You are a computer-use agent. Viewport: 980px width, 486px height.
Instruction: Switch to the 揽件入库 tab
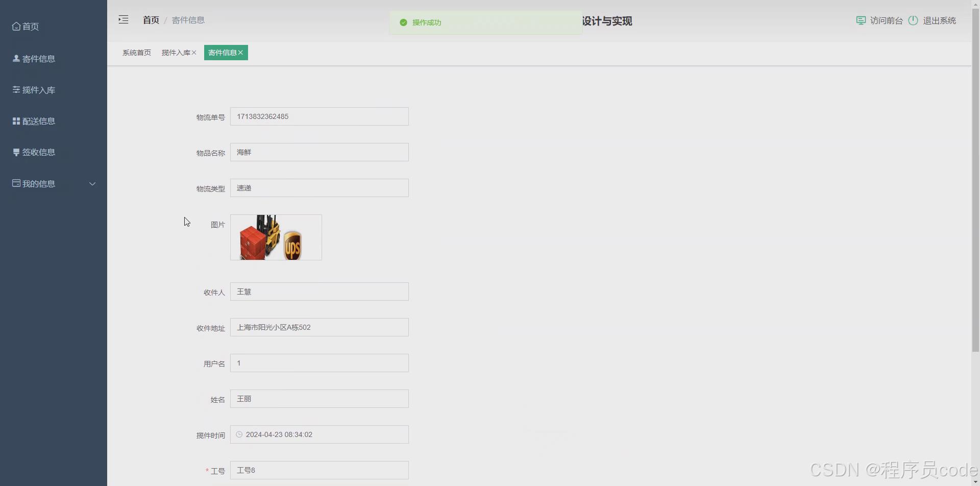coord(176,53)
